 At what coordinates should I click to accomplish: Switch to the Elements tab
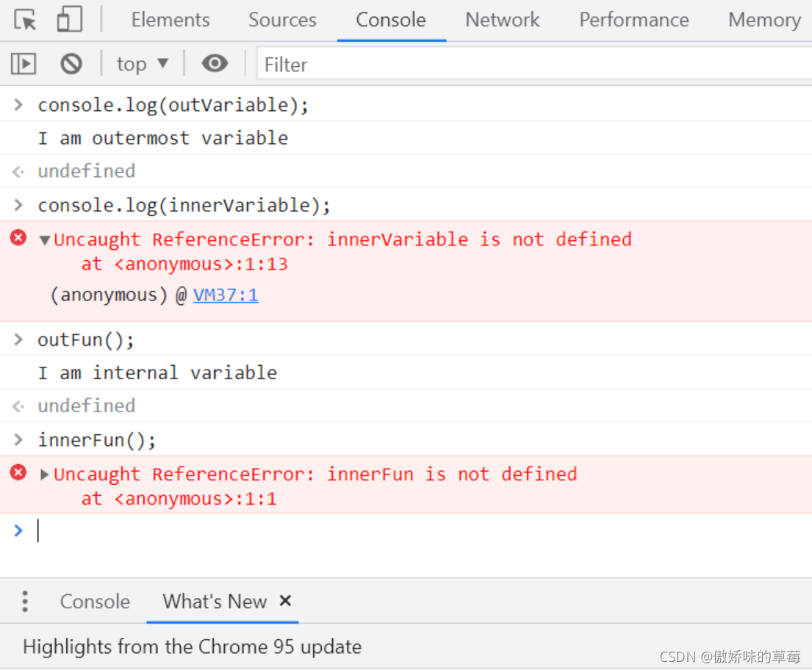click(x=170, y=20)
